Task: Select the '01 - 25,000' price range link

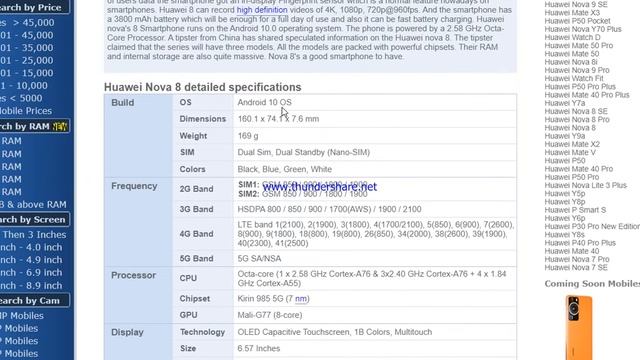Action: [x=27, y=60]
